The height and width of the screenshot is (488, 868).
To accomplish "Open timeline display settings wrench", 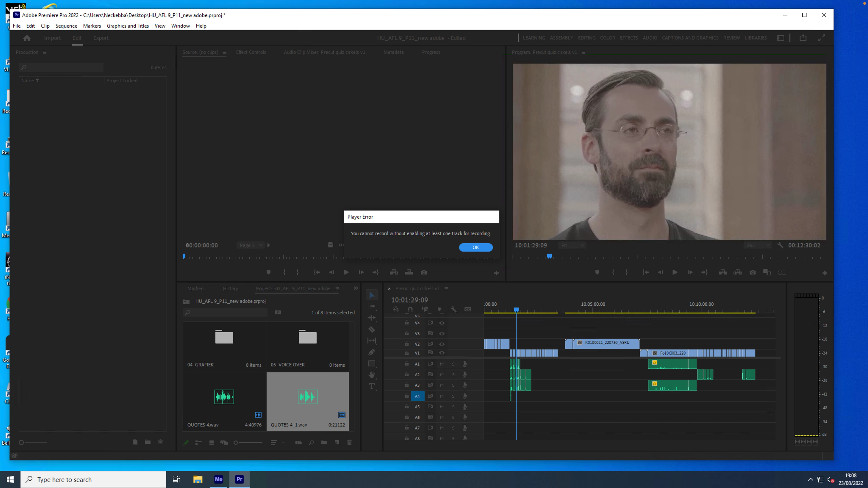I will (453, 309).
